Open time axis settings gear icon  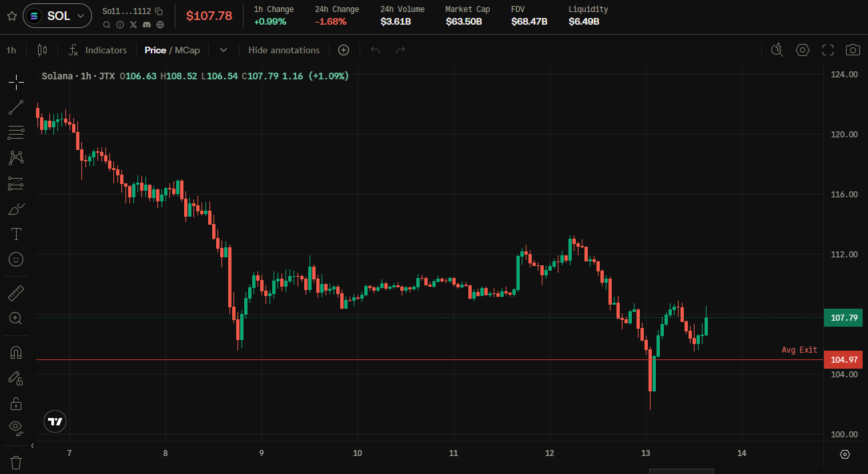845,454
